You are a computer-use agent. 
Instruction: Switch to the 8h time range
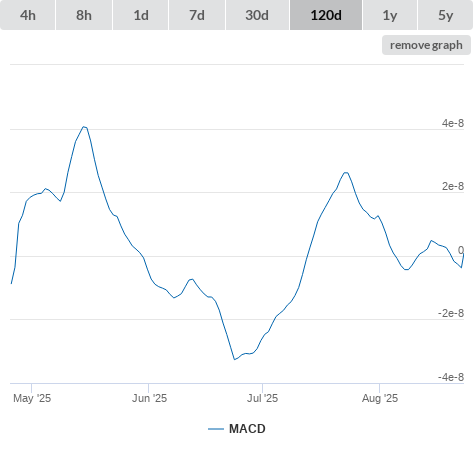84,15
